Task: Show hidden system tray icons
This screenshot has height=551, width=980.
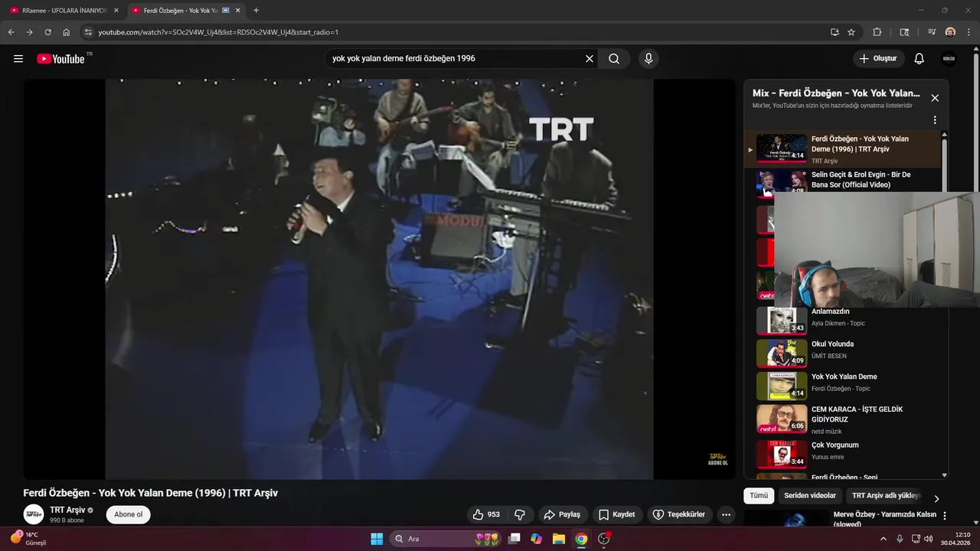Action: tap(883, 539)
